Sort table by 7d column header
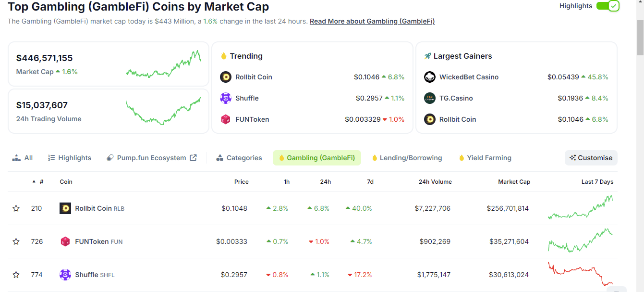The height and width of the screenshot is (292, 644). (370, 182)
